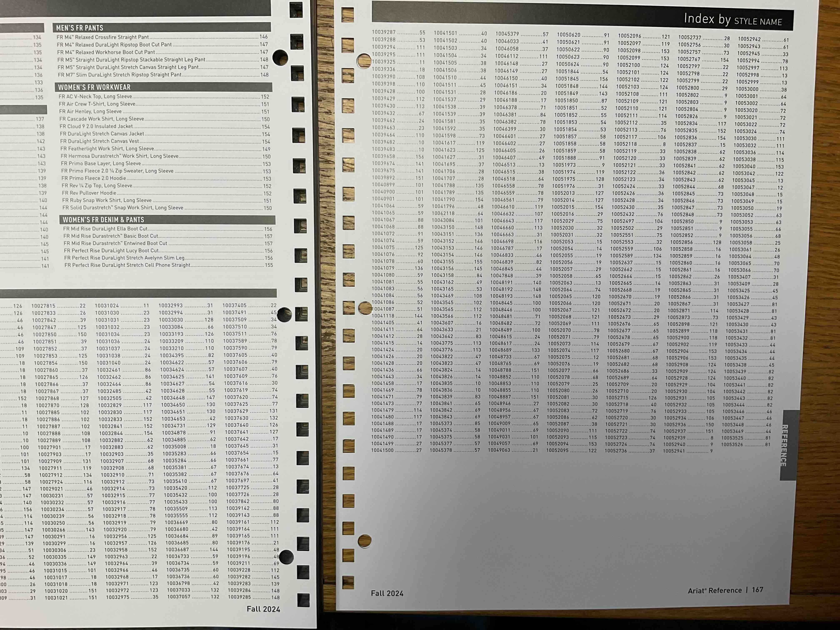
Task: Select style number 10052941 entry
Action: point(674,451)
